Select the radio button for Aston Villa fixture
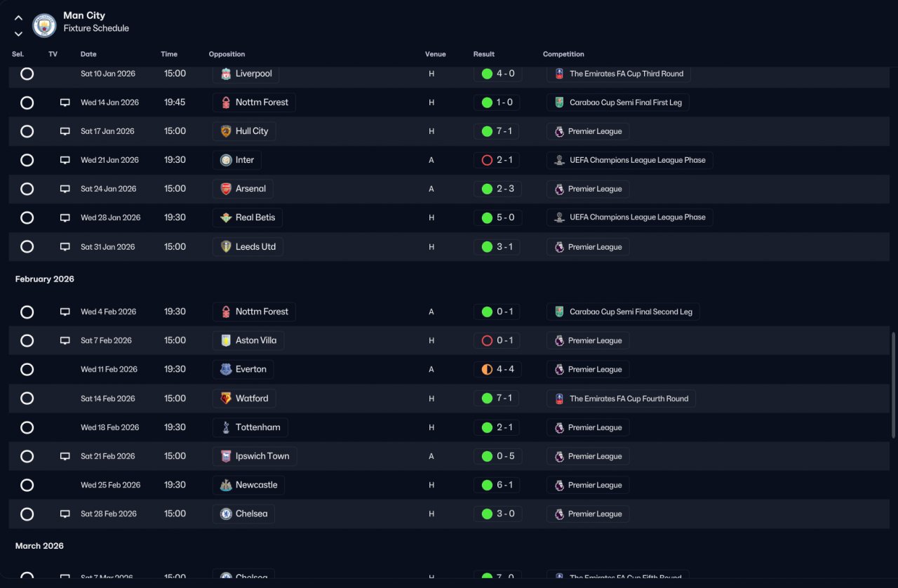The image size is (898, 588). coord(27,340)
